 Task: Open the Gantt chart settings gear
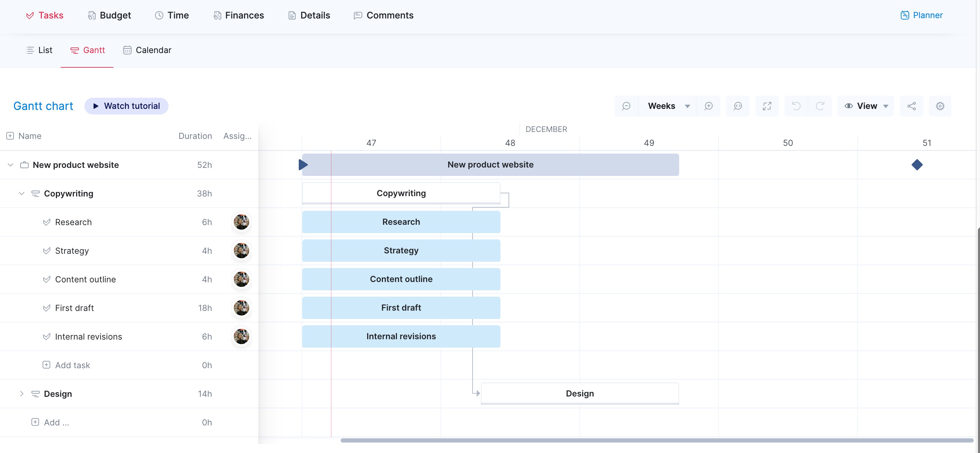(940, 106)
